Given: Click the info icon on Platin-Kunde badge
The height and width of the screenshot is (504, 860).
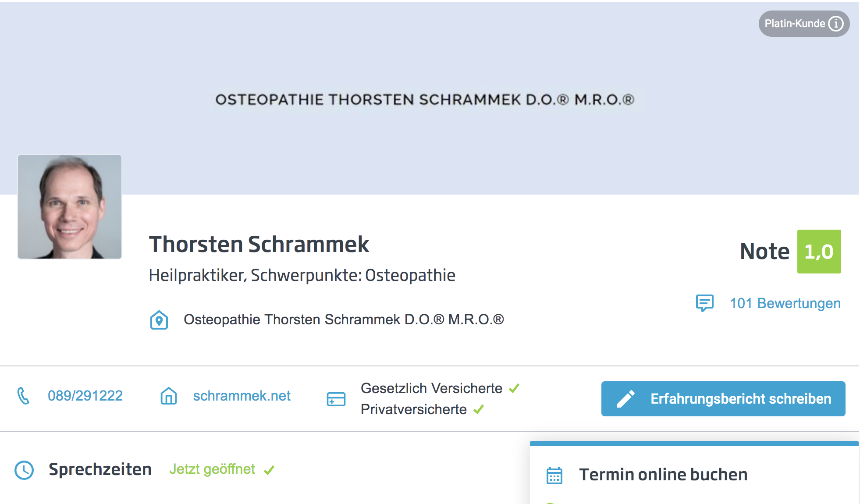Looking at the screenshot, I should (836, 24).
